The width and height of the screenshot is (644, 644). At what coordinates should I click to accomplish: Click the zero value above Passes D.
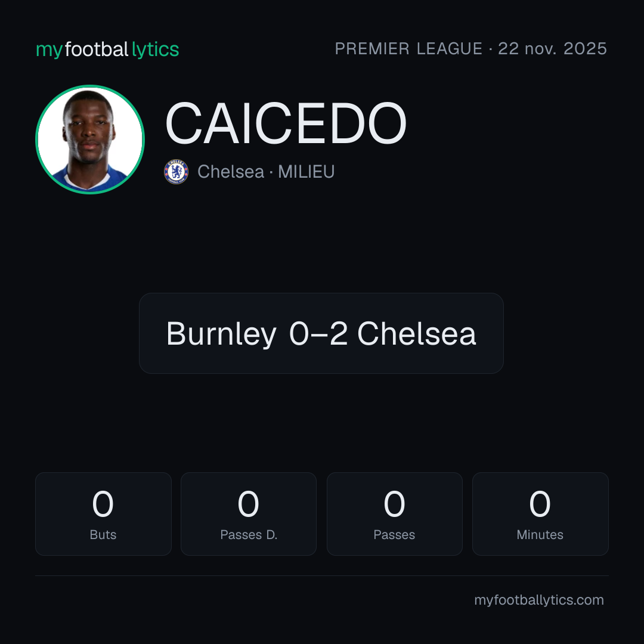249,504
